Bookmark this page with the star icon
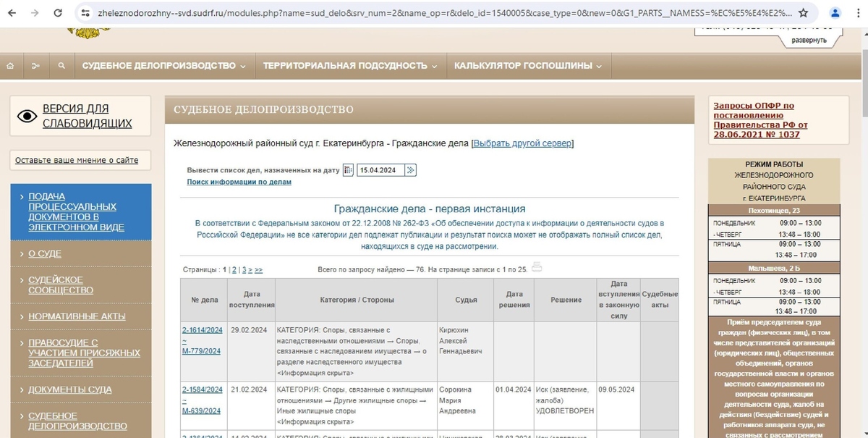 pyautogui.click(x=803, y=13)
